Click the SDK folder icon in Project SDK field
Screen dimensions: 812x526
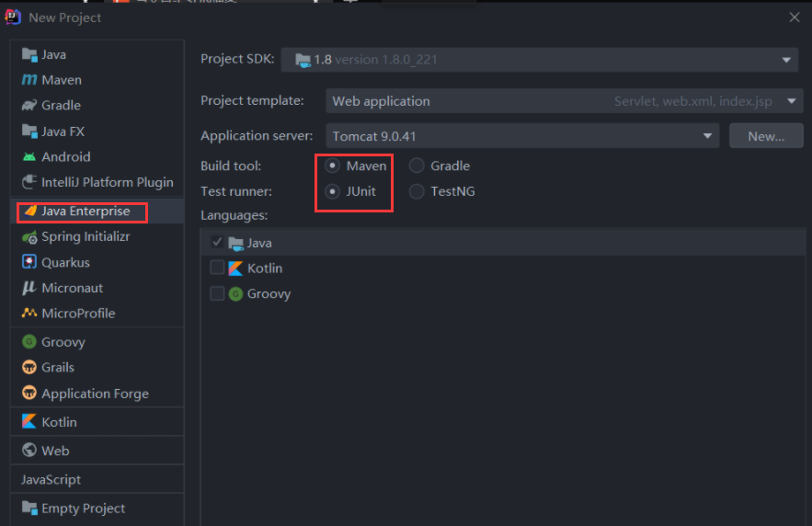(303, 60)
